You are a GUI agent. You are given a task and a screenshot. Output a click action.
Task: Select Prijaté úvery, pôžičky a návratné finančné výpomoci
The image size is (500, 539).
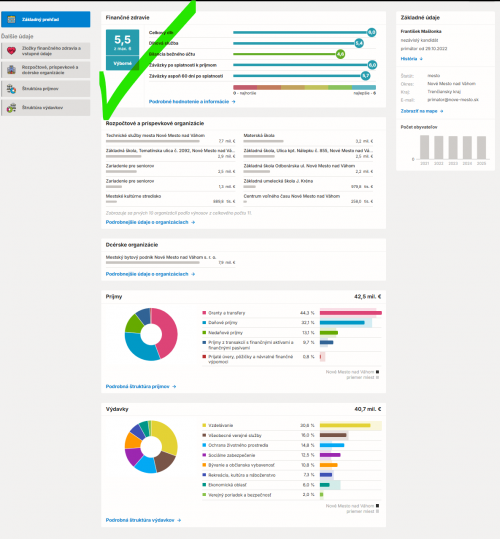coord(251,359)
